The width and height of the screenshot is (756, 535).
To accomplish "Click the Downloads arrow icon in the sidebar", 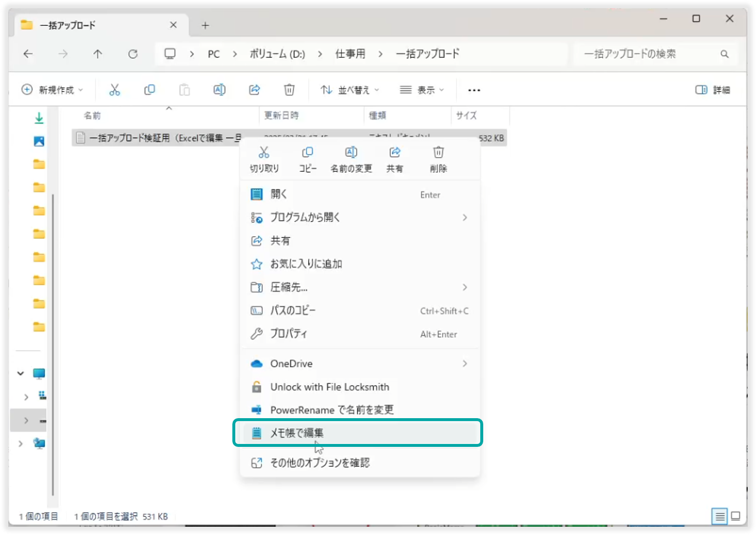I will pos(39,118).
